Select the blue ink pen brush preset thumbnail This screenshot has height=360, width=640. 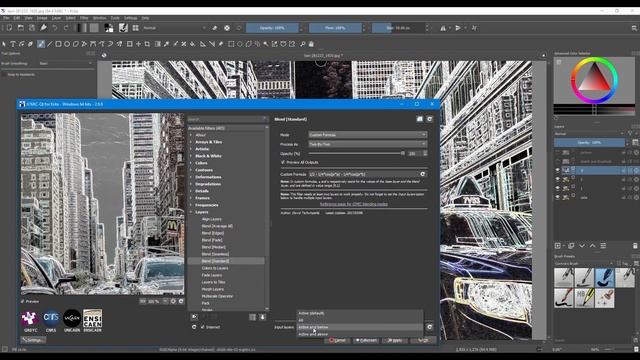click(604, 277)
